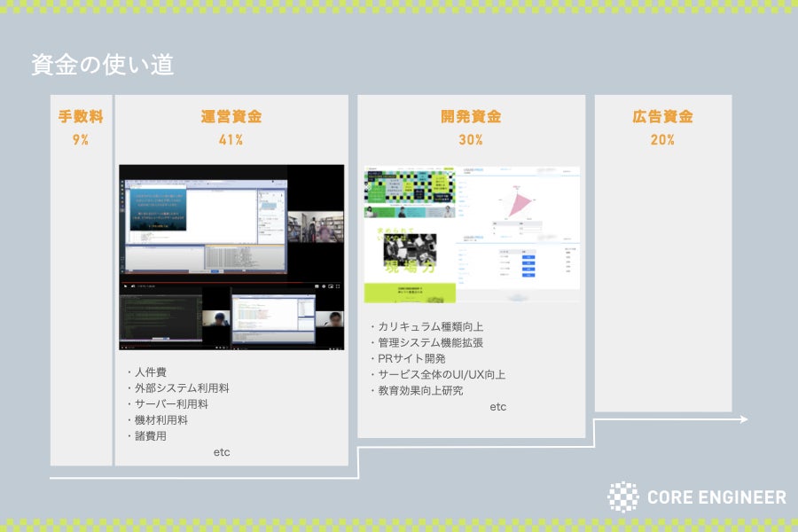Click the lime green banner at page bottom
The image size is (798, 532).
(x=410, y=293)
